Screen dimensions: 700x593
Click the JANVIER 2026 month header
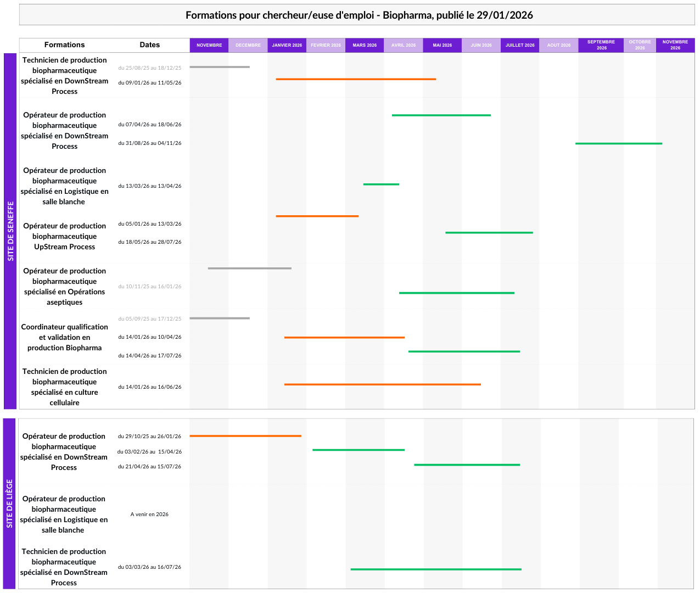pyautogui.click(x=287, y=45)
